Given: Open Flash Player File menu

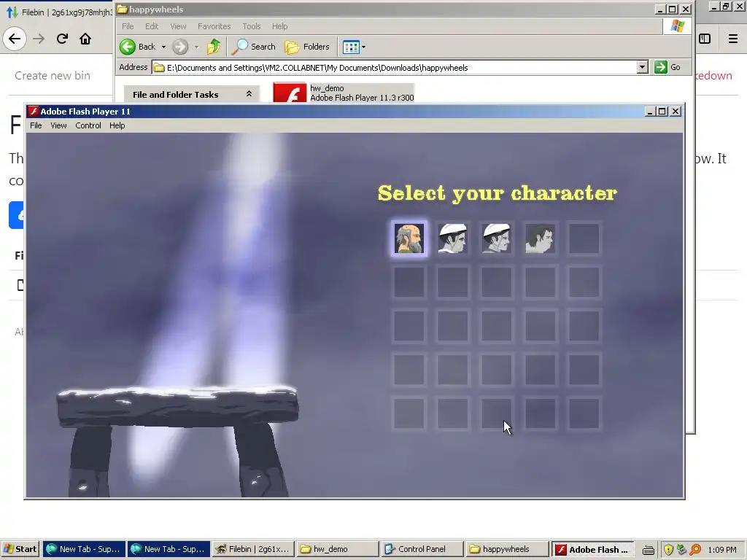Looking at the screenshot, I should (36, 125).
